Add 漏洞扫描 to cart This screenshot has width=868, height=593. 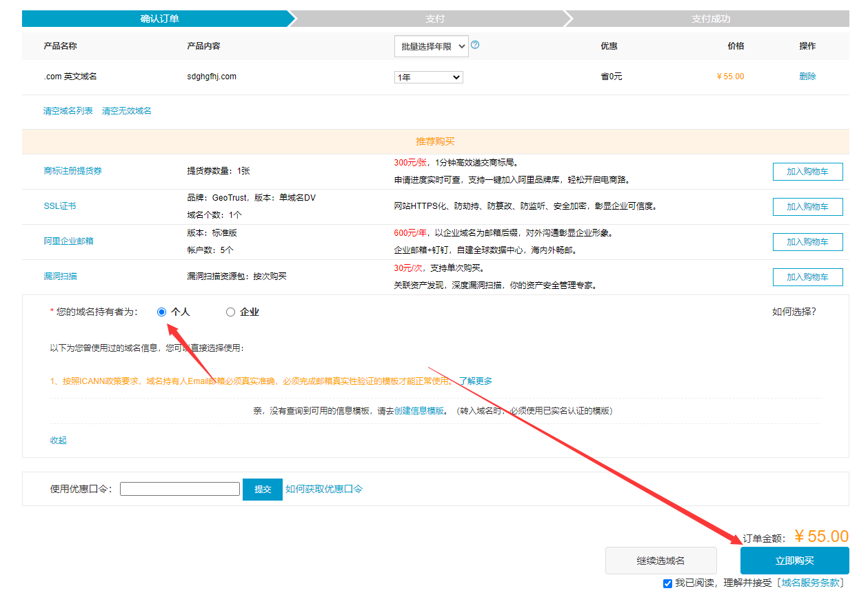807,277
